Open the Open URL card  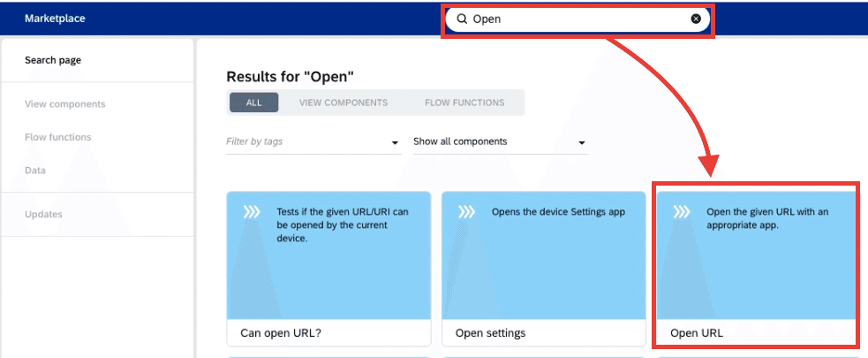759,269
